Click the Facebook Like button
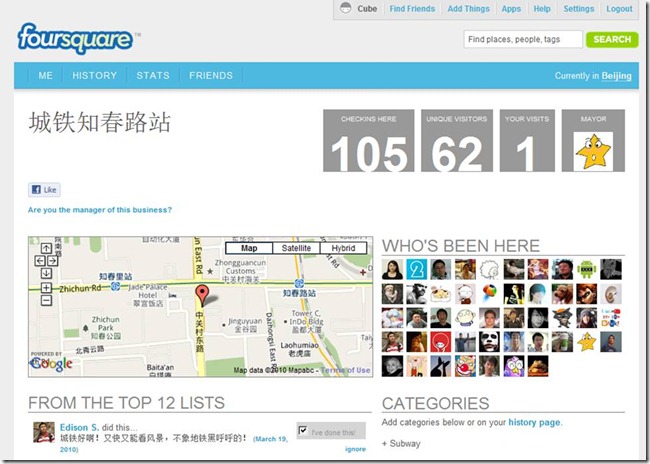 44,190
